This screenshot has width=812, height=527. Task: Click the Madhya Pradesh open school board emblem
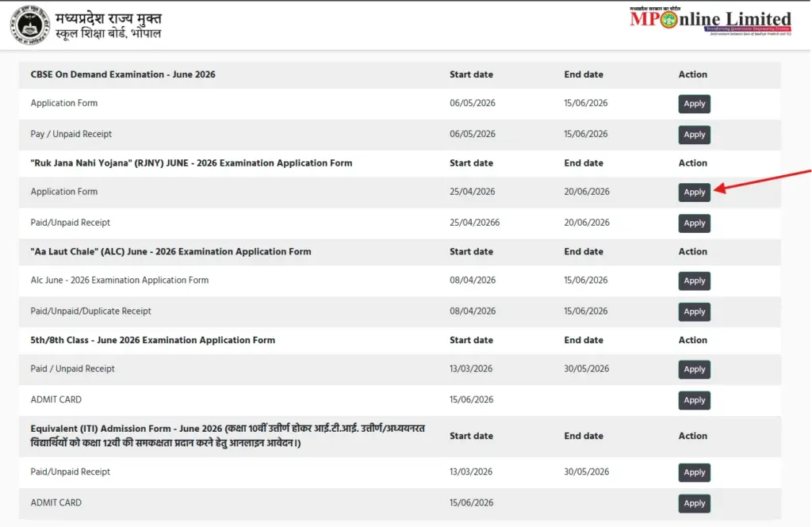(31, 25)
